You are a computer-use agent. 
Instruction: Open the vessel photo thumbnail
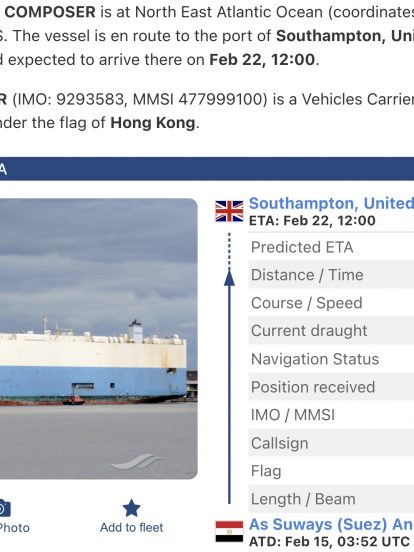pyautogui.click(x=99, y=338)
